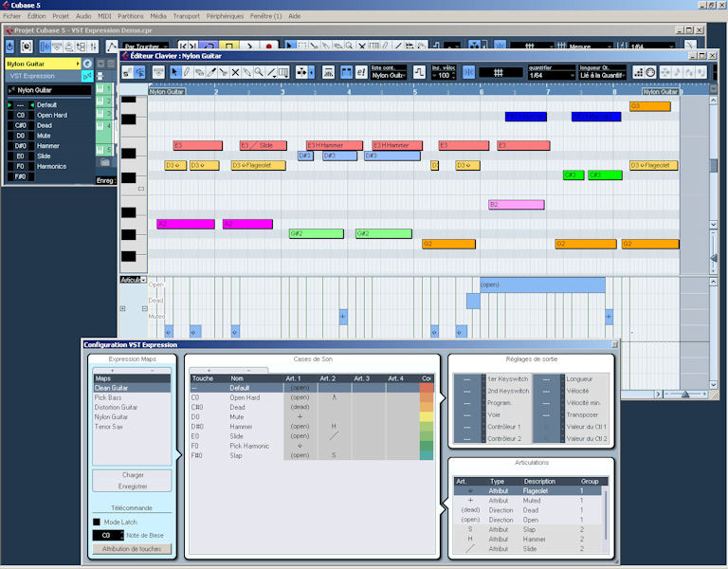Open the Fichier menu
The height and width of the screenshot is (569, 728).
click(x=12, y=16)
